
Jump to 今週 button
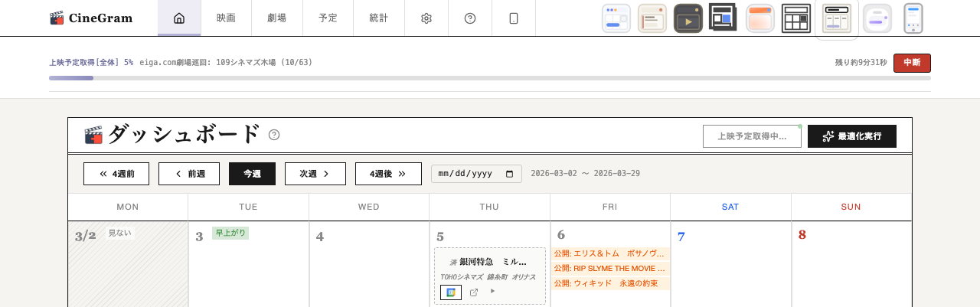point(252,174)
